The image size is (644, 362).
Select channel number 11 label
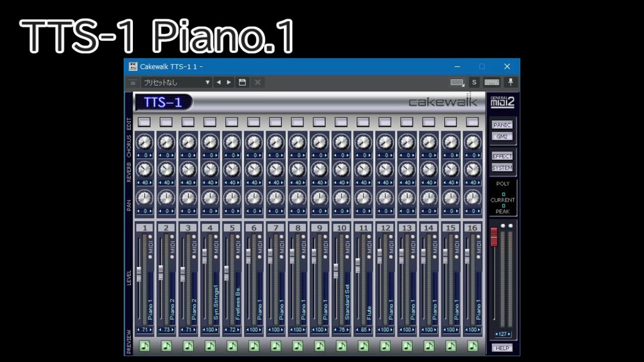click(x=363, y=228)
